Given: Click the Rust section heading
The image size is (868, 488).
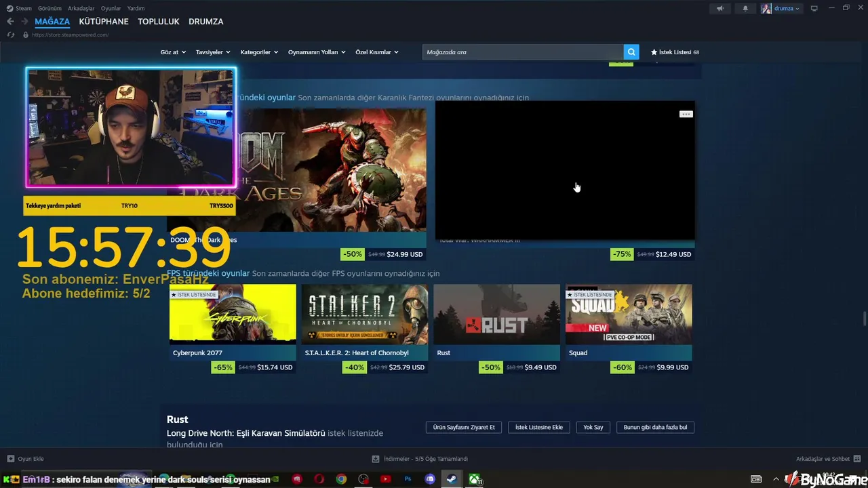Looking at the screenshot, I should [x=178, y=420].
